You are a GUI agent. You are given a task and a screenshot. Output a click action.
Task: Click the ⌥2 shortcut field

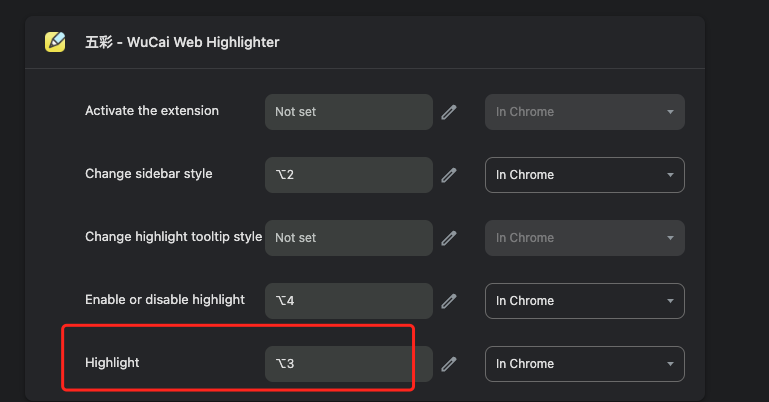(349, 175)
